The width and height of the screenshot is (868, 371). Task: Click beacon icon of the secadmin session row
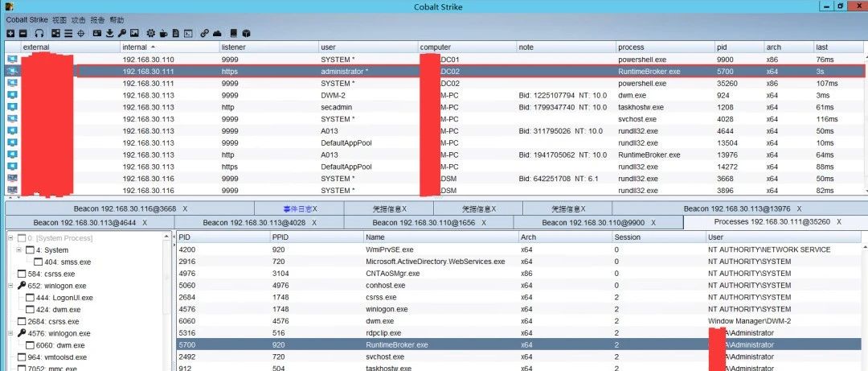[12, 107]
